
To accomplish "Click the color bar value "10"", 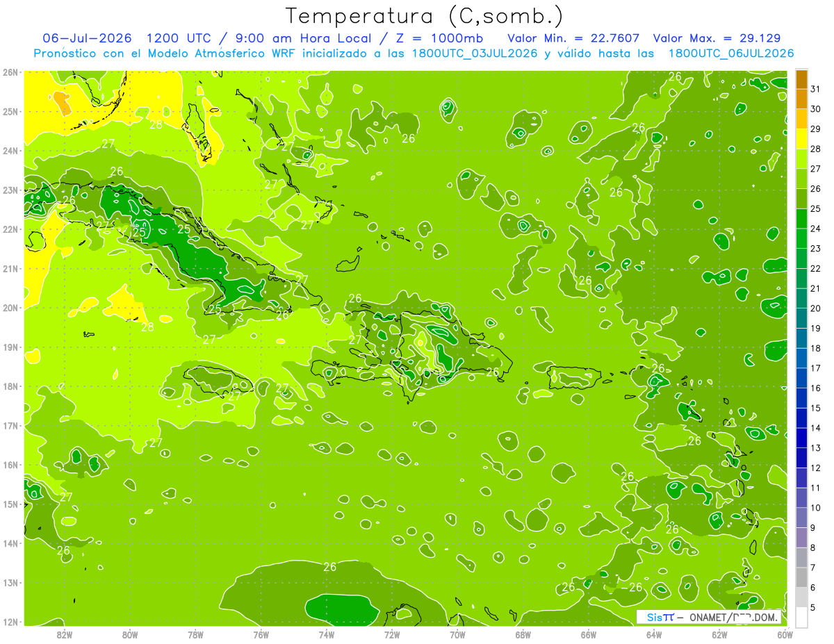I will (815, 508).
